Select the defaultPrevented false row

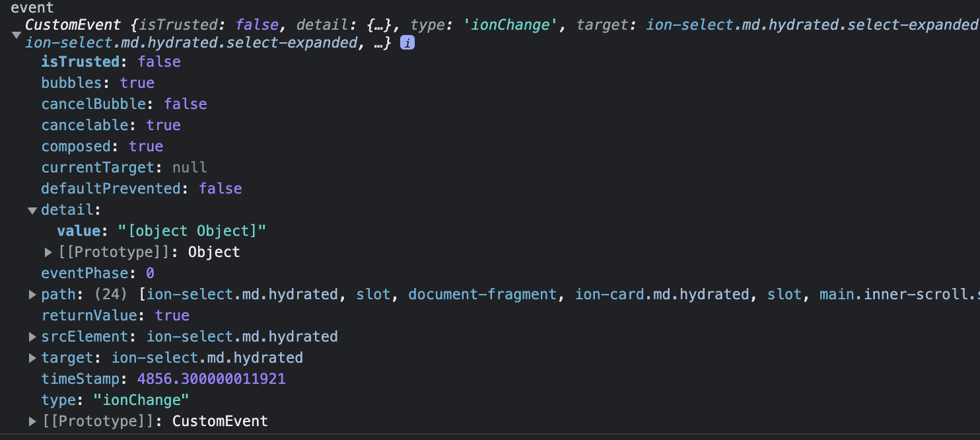141,188
